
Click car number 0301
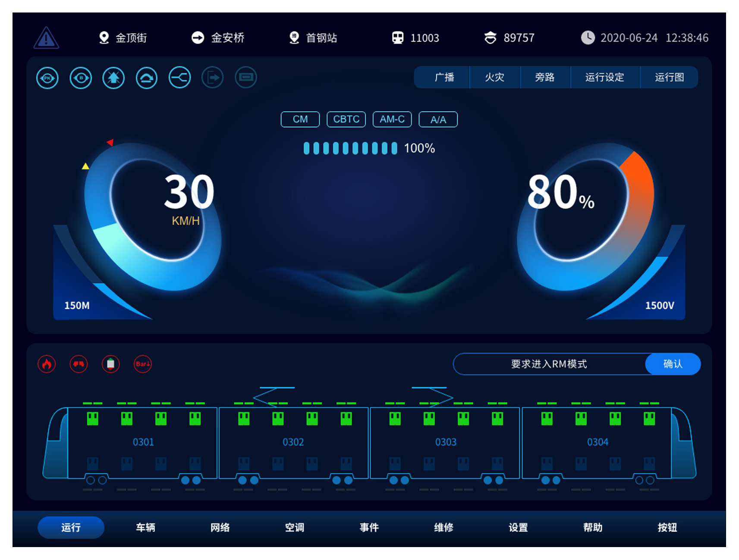click(x=143, y=442)
